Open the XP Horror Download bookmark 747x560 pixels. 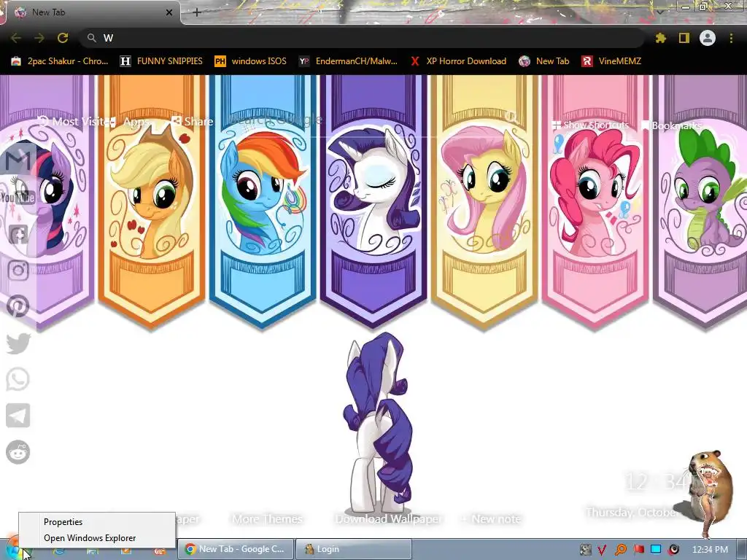click(x=458, y=61)
